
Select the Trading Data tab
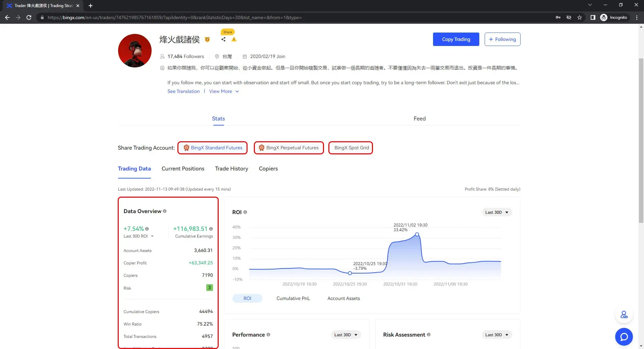coord(134,168)
